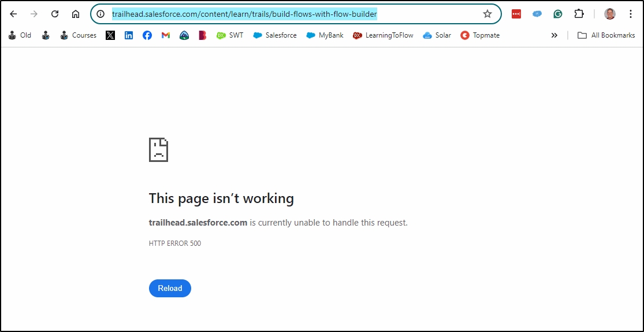Open the LearningToFlow bookmark
This screenshot has height=332, width=644.
point(383,35)
